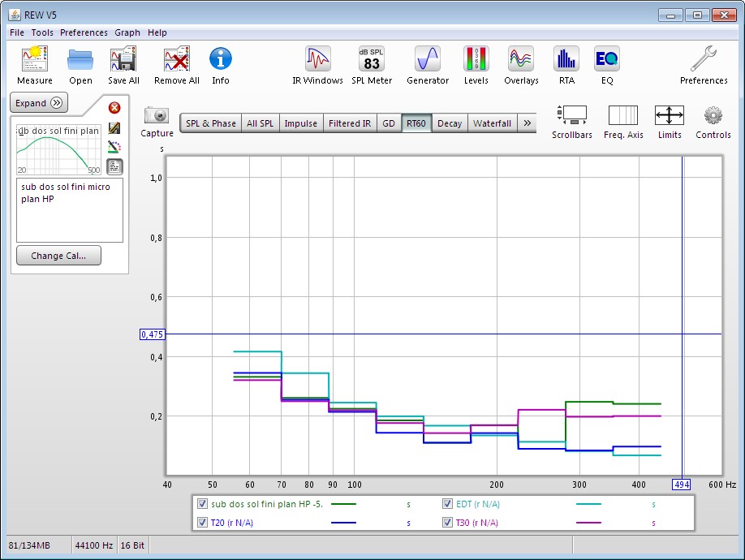Viewport: 745px width, 560px height.
Task: Open a measurement file with Open icon
Action: [x=80, y=60]
